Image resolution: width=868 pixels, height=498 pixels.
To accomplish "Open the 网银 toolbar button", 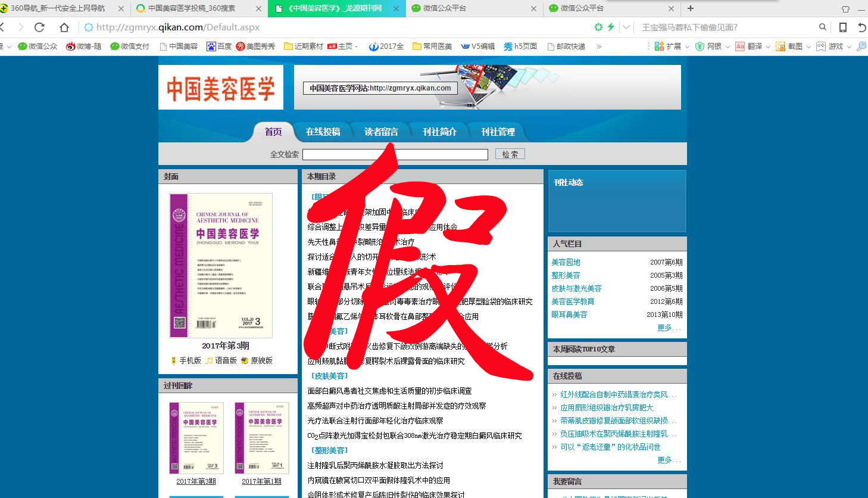I will coord(708,46).
